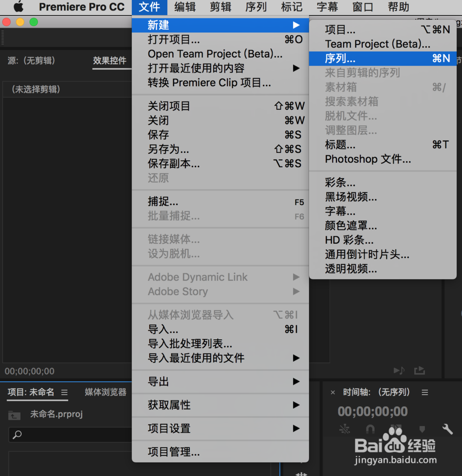Open the 帮助 menu
This screenshot has width=462, height=476.
[x=398, y=7]
